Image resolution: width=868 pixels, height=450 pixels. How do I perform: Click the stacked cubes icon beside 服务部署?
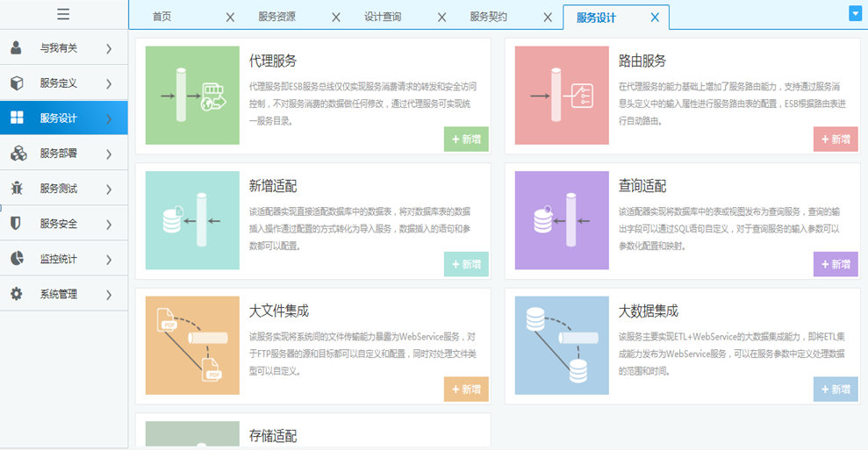coord(18,154)
